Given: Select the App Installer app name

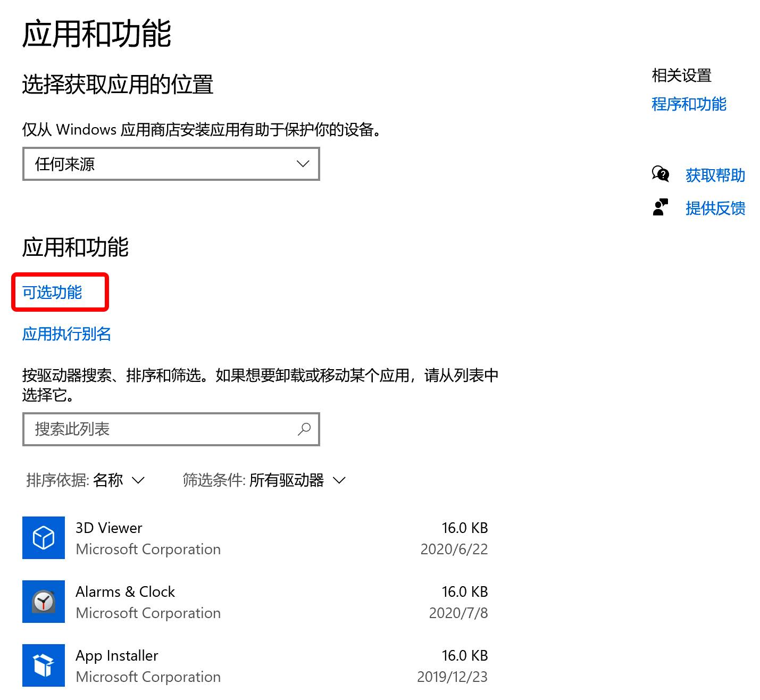Looking at the screenshot, I should coord(117,656).
